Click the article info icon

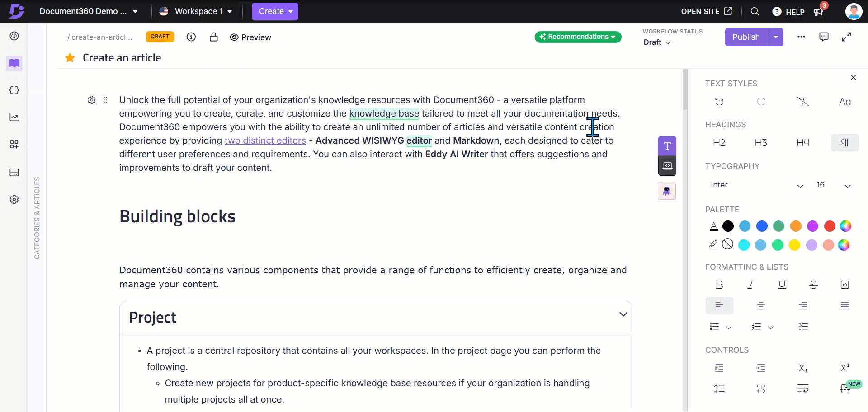(191, 37)
